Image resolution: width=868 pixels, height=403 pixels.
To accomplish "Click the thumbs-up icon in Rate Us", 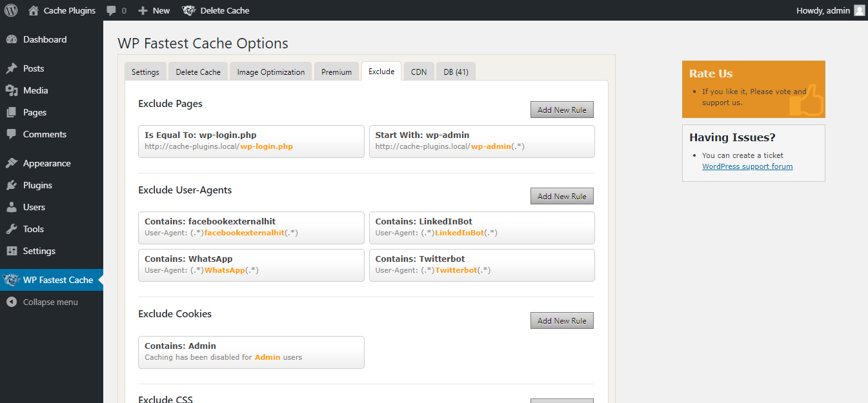I will click(x=807, y=101).
